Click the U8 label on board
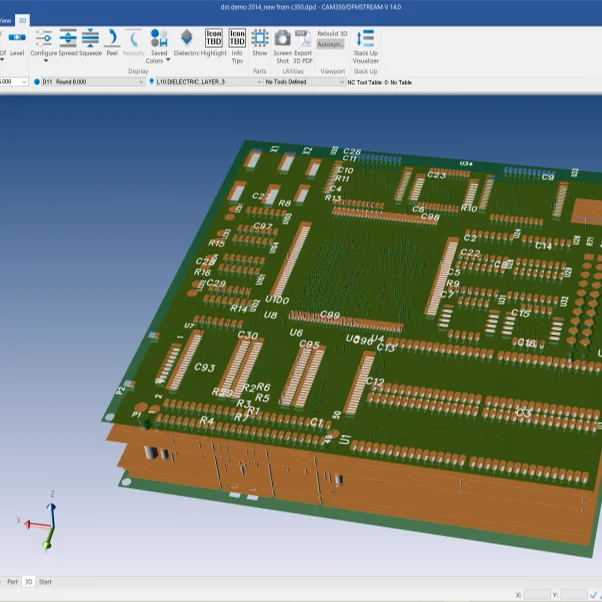Screen dimensions: 602x602 pos(270,315)
